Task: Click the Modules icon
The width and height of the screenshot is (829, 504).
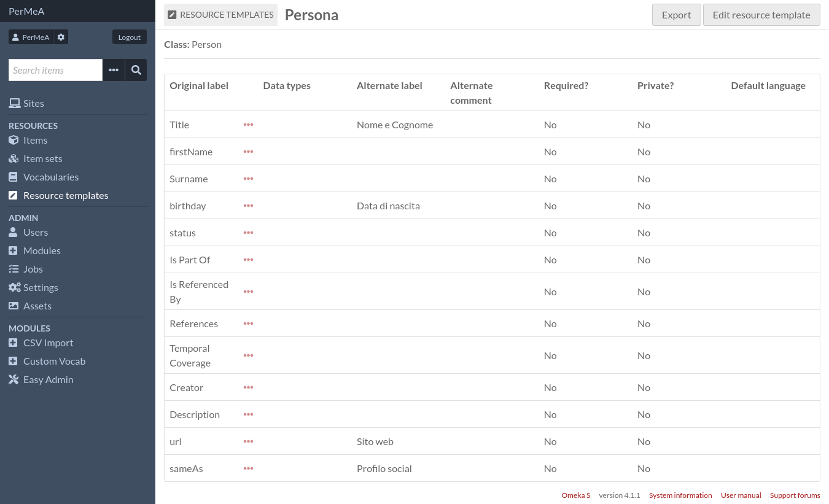Action: click(x=13, y=250)
